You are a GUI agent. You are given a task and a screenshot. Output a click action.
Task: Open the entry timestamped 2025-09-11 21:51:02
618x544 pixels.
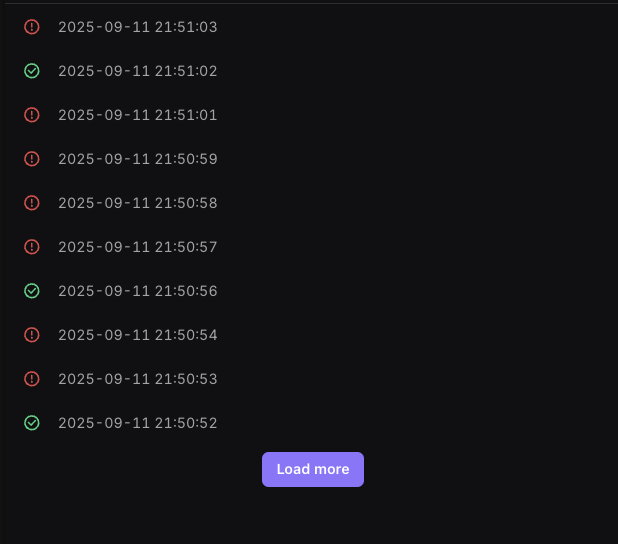coord(138,71)
